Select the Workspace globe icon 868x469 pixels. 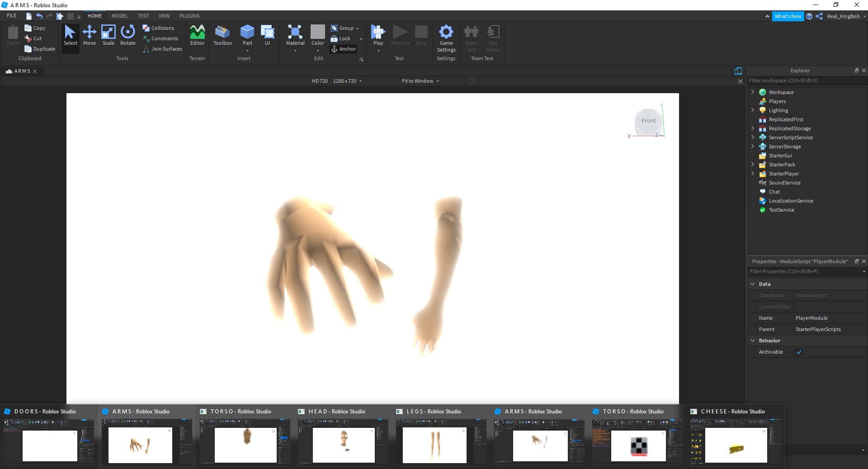point(763,92)
